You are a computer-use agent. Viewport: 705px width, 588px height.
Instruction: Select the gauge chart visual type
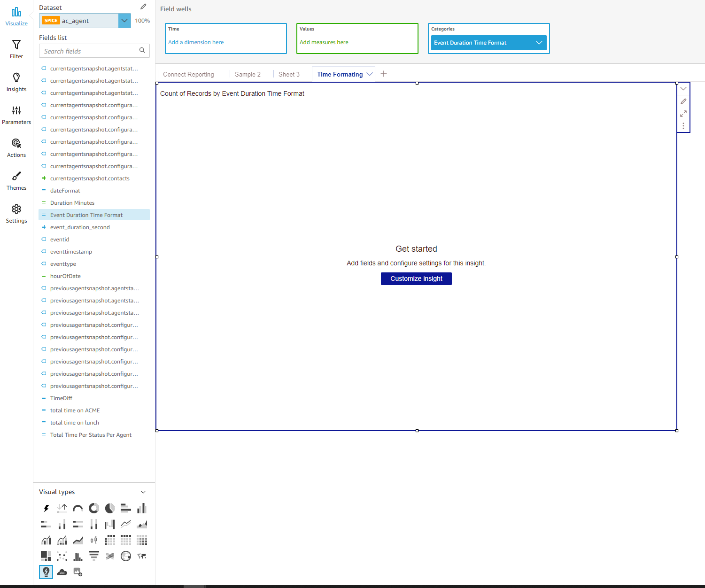coord(78,508)
